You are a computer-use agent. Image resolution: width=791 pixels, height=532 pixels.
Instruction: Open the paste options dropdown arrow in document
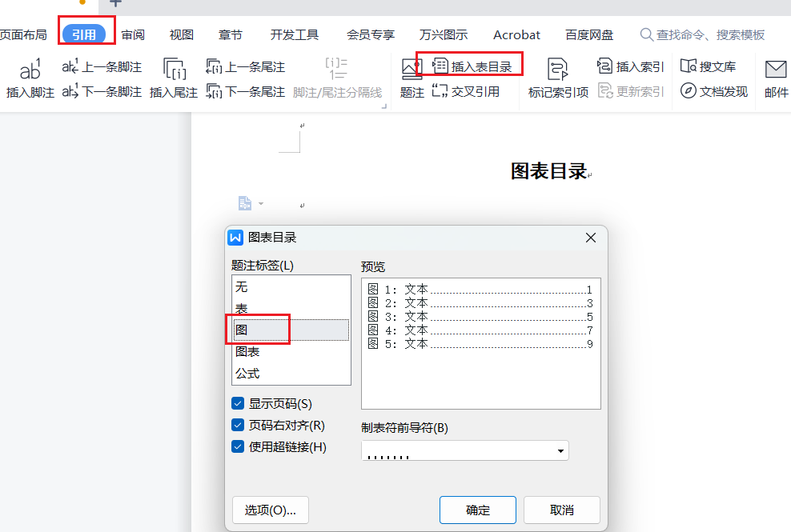[x=261, y=204]
